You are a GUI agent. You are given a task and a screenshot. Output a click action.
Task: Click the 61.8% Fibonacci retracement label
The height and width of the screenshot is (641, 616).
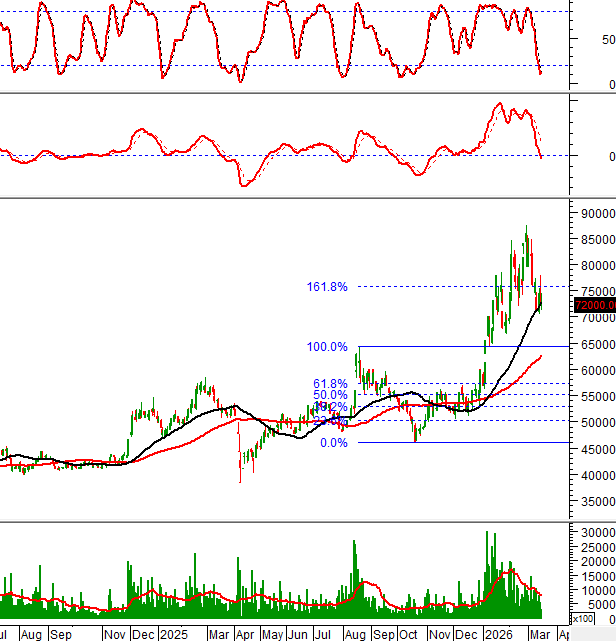(x=330, y=384)
